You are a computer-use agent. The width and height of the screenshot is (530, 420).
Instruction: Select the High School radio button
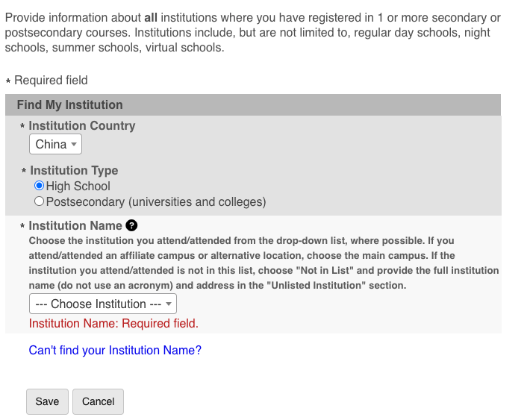point(40,186)
